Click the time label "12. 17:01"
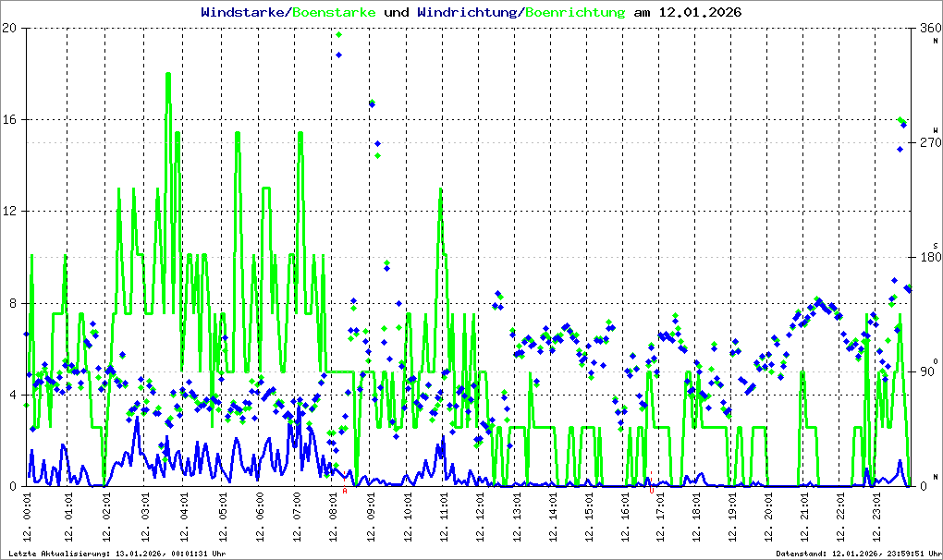Viewport: 943px width, 560px height. 660,517
